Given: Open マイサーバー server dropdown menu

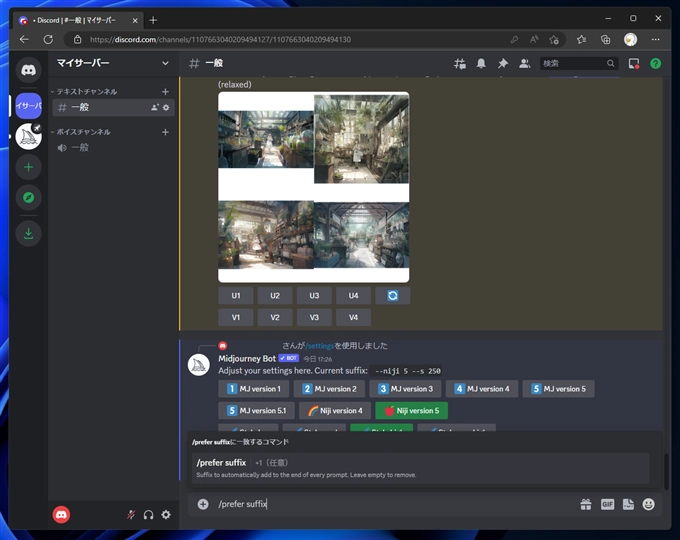Looking at the screenshot, I should pos(113,63).
